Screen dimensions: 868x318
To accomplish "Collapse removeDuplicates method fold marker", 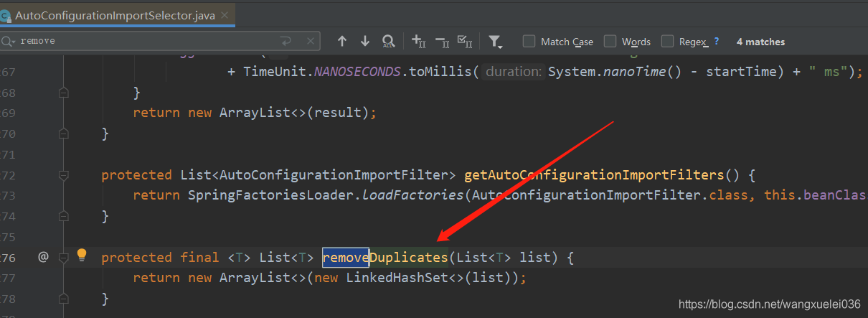I will click(64, 257).
